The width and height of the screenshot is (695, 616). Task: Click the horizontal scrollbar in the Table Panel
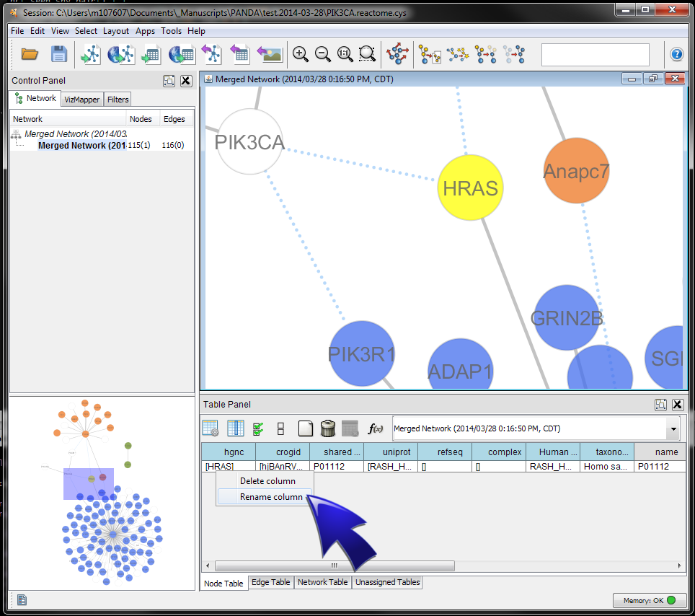click(335, 566)
